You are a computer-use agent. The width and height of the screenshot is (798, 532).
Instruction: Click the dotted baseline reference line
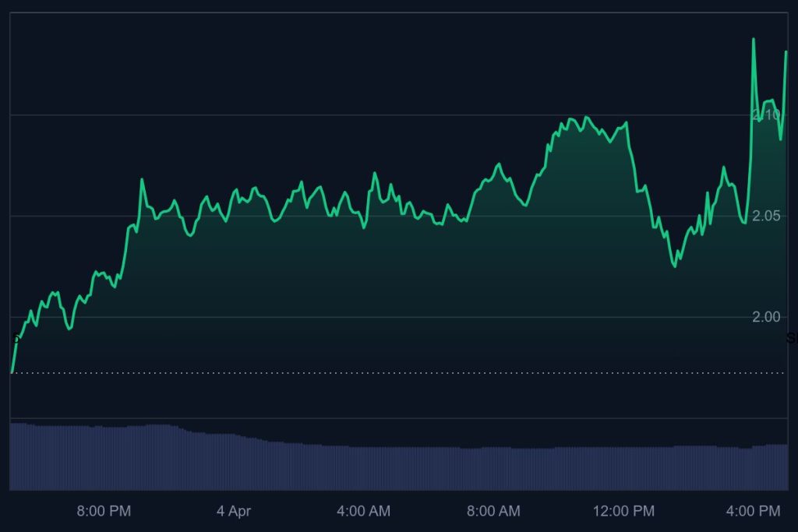pos(399,373)
